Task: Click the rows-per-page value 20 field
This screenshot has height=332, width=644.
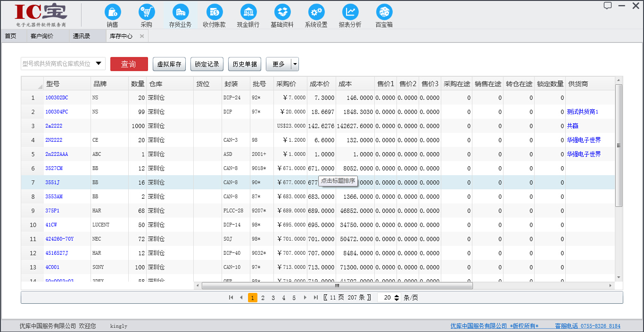Action: click(386, 298)
